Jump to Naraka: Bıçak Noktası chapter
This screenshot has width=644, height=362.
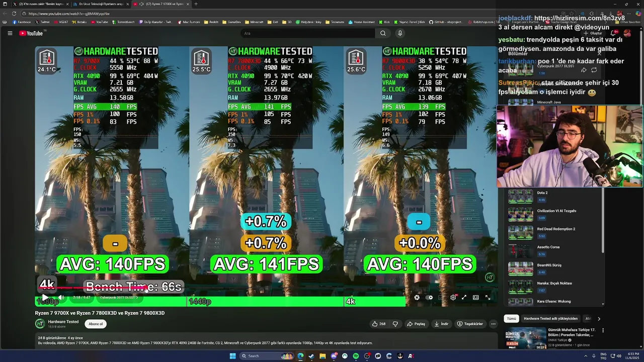click(x=553, y=287)
